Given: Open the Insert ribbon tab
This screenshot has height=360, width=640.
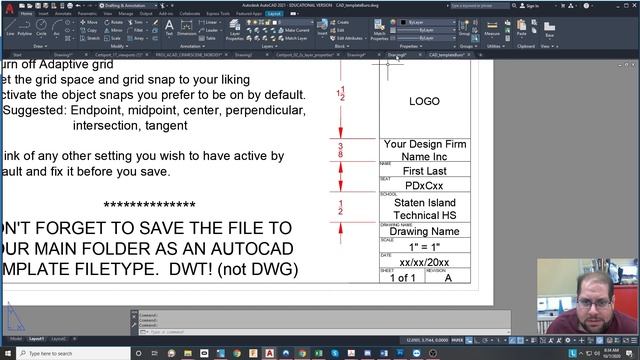Looking at the screenshot, I should pyautogui.click(x=43, y=13).
